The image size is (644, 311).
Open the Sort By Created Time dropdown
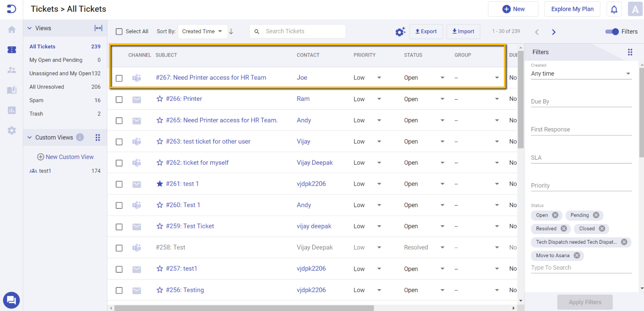click(x=203, y=31)
